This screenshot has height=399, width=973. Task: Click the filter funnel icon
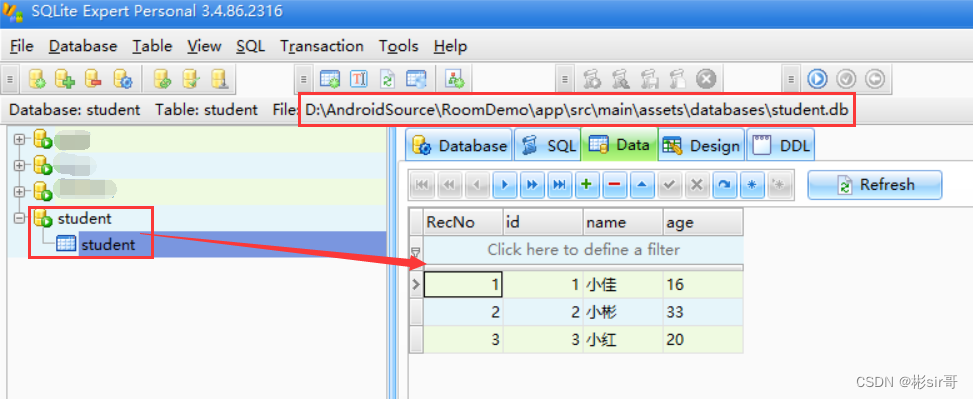click(416, 252)
